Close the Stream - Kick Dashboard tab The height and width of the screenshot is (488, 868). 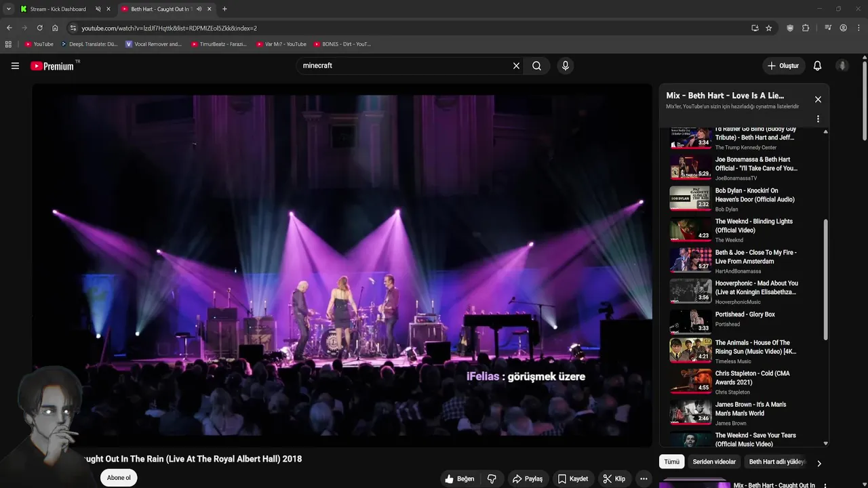[x=108, y=9]
